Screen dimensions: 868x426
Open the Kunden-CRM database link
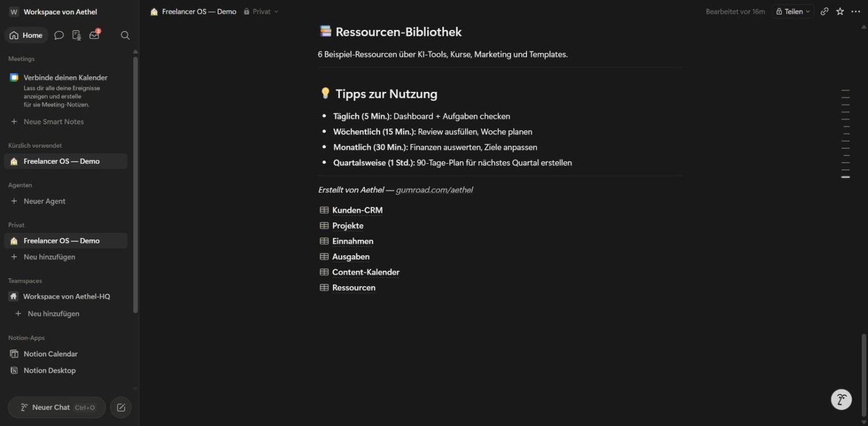tap(357, 210)
